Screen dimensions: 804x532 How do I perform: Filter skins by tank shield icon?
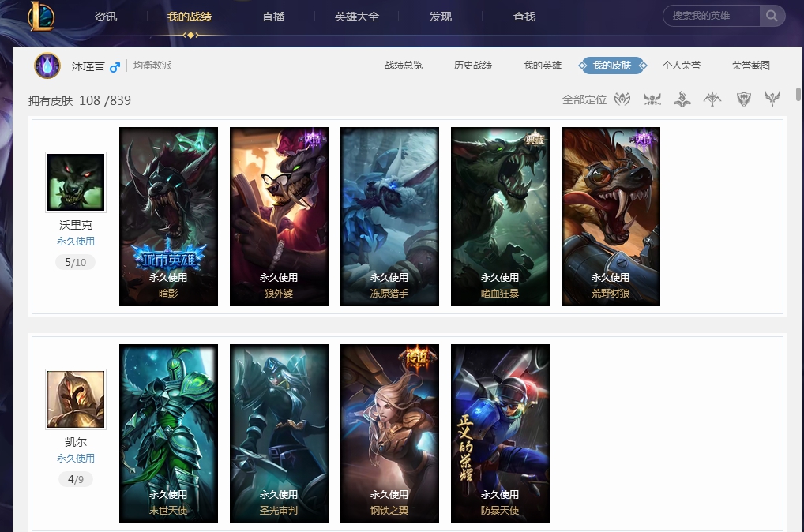tap(743, 99)
